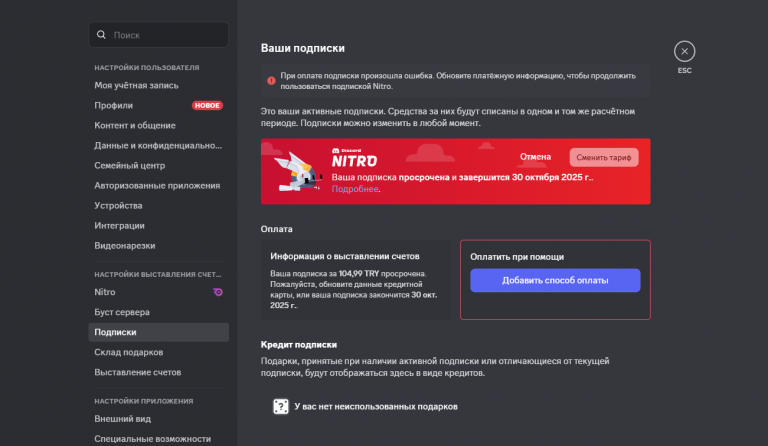This screenshot has height=446, width=768.
Task: Click the НАСТРОЙКИ ПОЛЬЗОВАТЕЛЯ section header
Action: click(x=147, y=68)
